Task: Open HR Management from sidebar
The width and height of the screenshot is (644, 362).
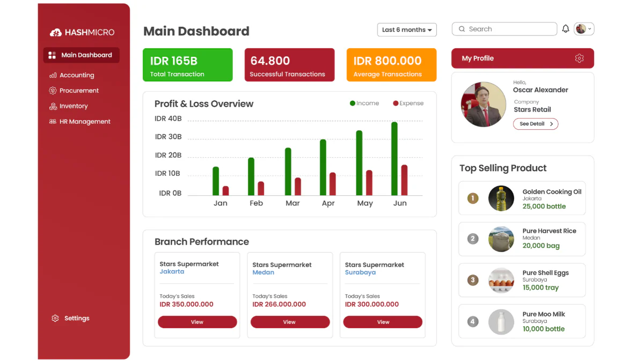Action: click(x=80, y=122)
